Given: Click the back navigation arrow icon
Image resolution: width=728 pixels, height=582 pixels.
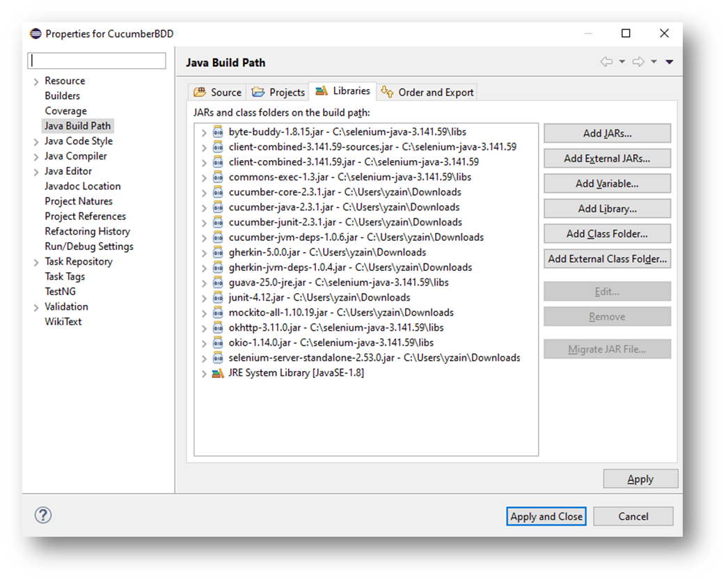Looking at the screenshot, I should coord(606,61).
